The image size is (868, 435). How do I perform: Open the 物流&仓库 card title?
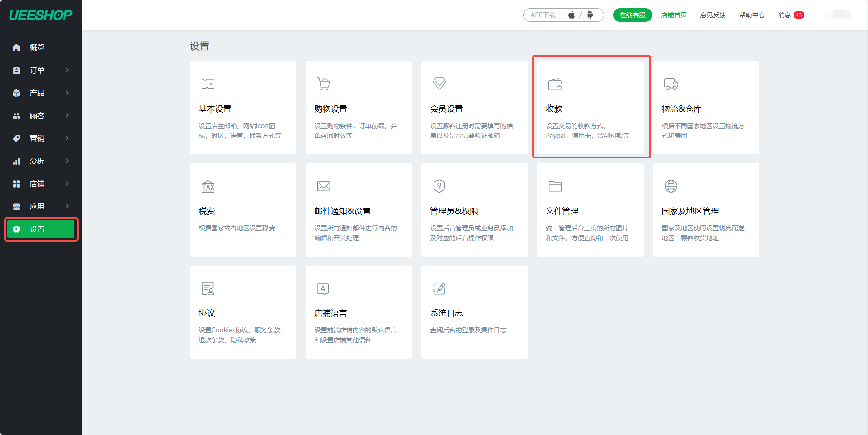[682, 109]
